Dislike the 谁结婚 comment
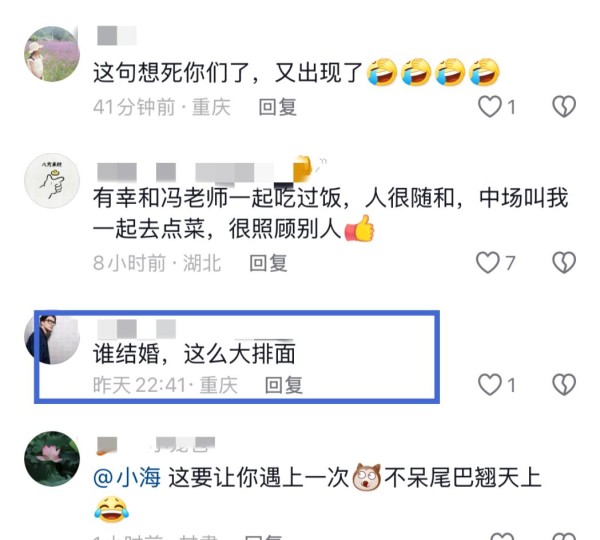Screen dimensions: 600x540 point(564,385)
